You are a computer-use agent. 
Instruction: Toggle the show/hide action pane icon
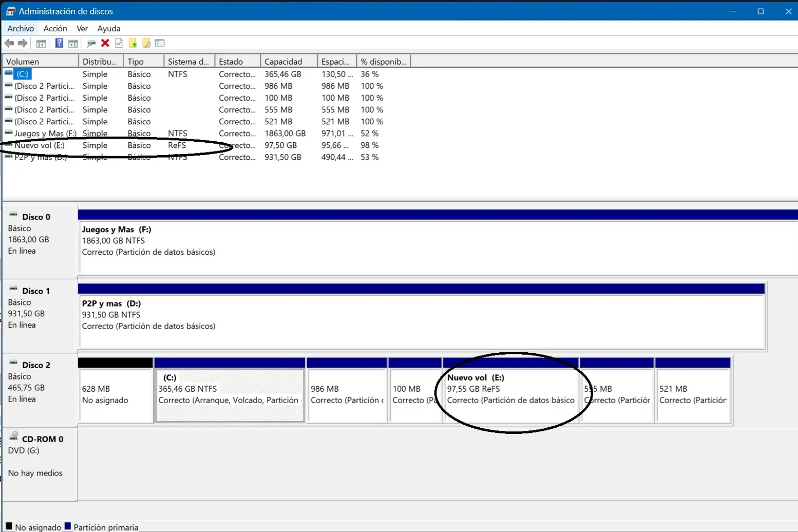[x=73, y=43]
